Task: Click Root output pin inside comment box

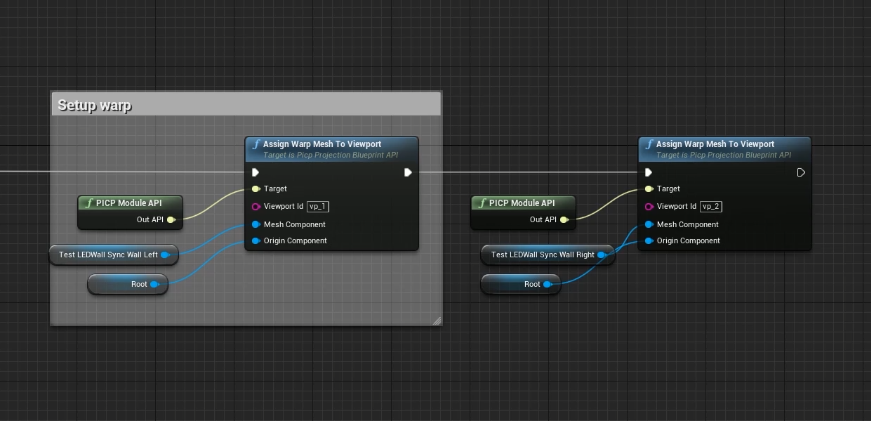Action: pyautogui.click(x=154, y=284)
